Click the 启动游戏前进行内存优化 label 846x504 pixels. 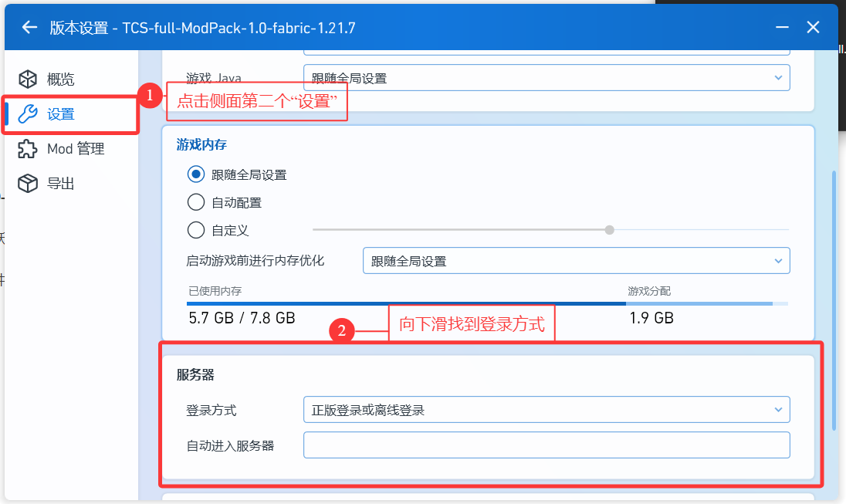pos(255,261)
